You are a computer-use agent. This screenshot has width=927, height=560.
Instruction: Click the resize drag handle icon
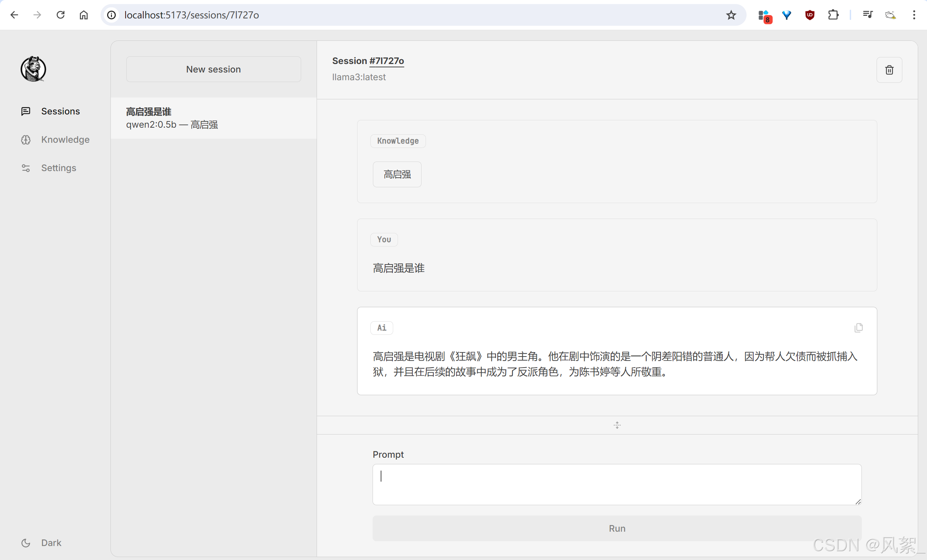click(617, 425)
